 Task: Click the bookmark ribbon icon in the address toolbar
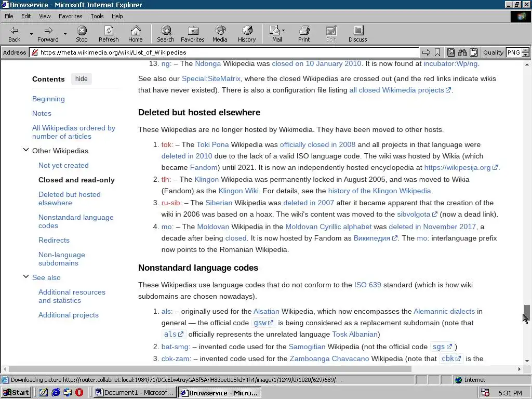point(437,52)
